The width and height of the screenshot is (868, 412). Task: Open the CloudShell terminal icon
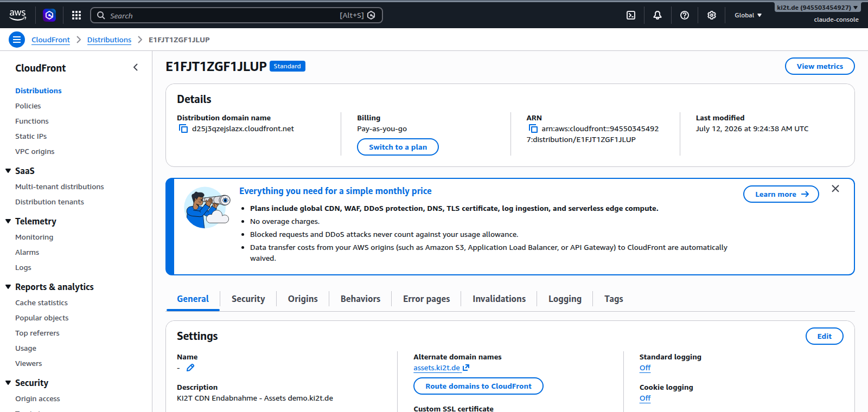pos(631,15)
